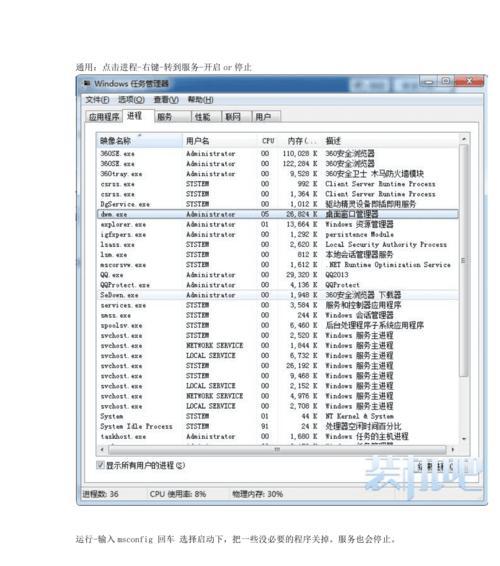Click the CPU 使用率: 8% status entry
The width and height of the screenshot is (500, 566).
[x=178, y=494]
